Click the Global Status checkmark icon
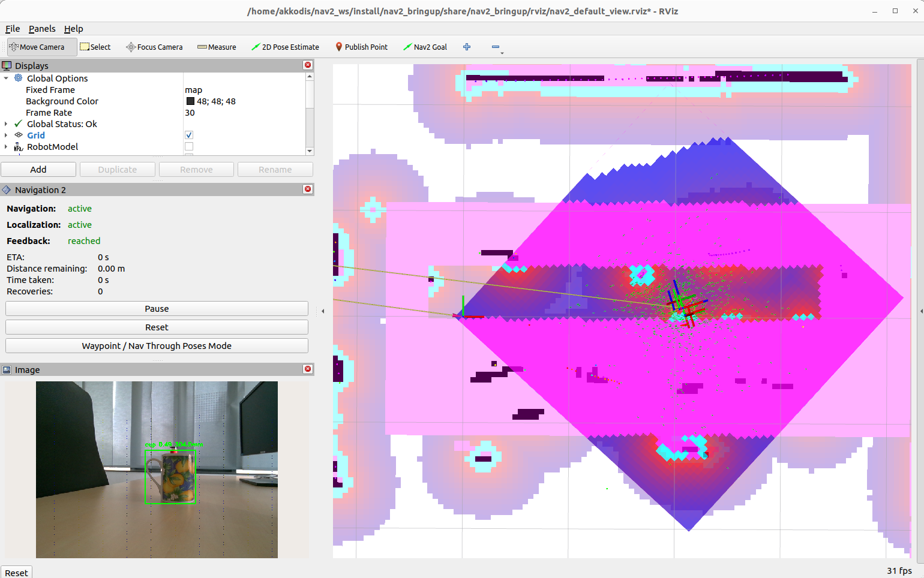The height and width of the screenshot is (578, 924). (19, 124)
